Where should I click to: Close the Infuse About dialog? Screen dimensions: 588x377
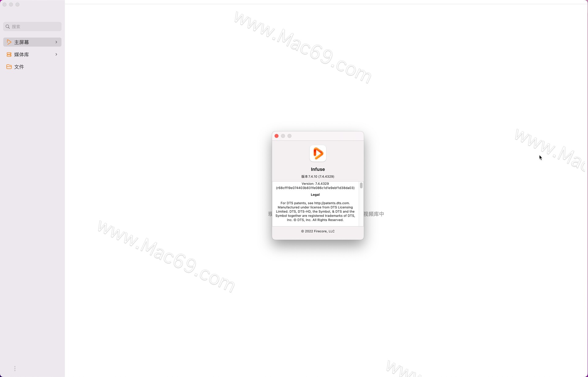(x=277, y=135)
